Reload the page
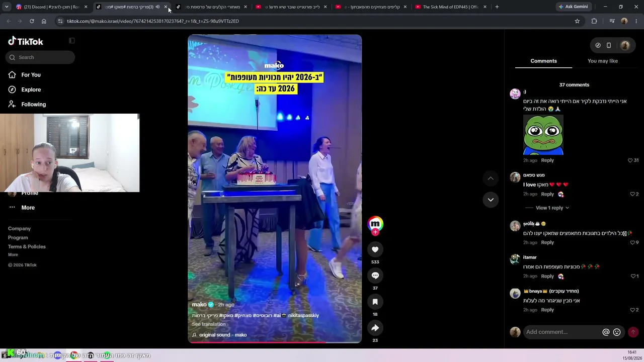The height and width of the screenshot is (362, 644). [32, 21]
